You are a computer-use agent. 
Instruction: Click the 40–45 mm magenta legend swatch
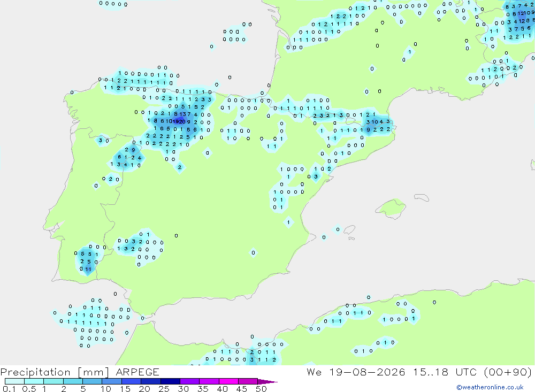pos(228,381)
